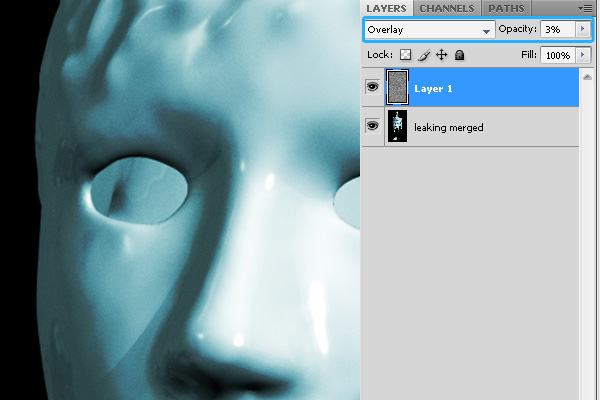Click the Opacity 3% value field
This screenshot has height=400, width=600.
[558, 30]
